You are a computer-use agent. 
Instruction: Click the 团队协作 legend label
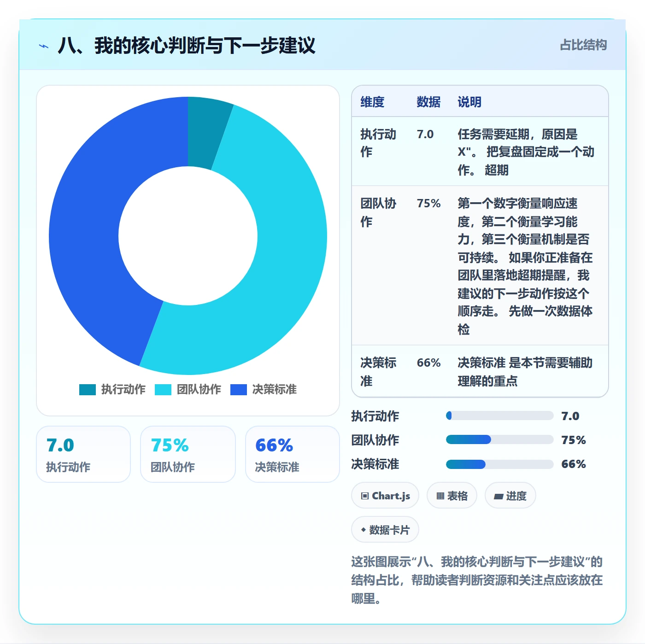199,390
